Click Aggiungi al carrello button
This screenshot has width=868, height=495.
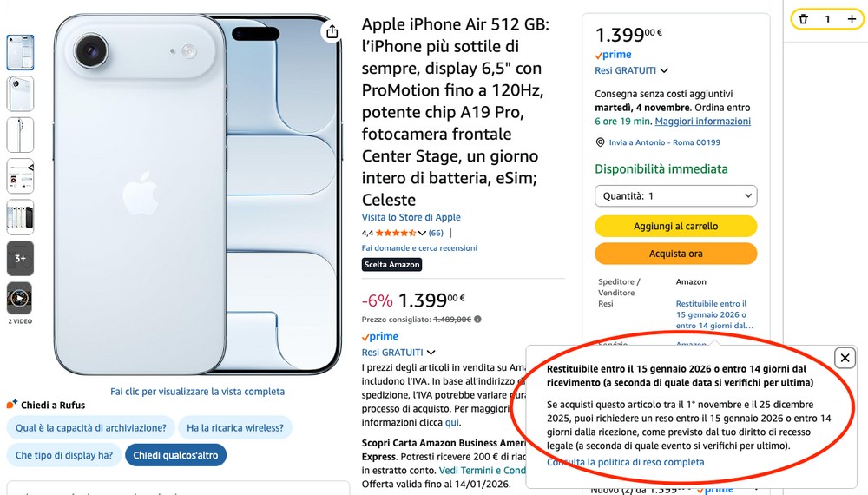tap(675, 226)
